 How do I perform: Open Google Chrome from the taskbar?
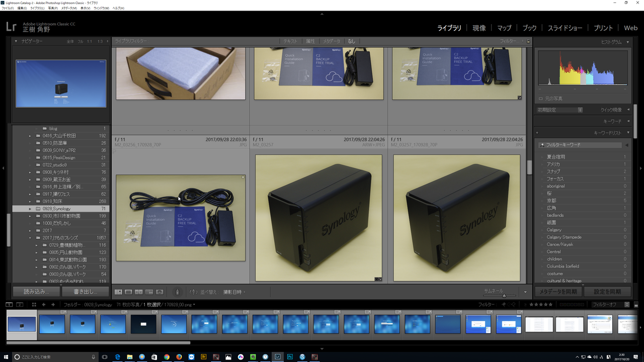pyautogui.click(x=167, y=356)
